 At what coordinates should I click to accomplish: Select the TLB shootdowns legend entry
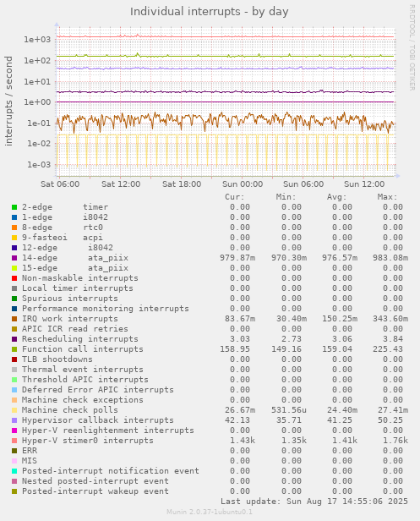click(57, 359)
